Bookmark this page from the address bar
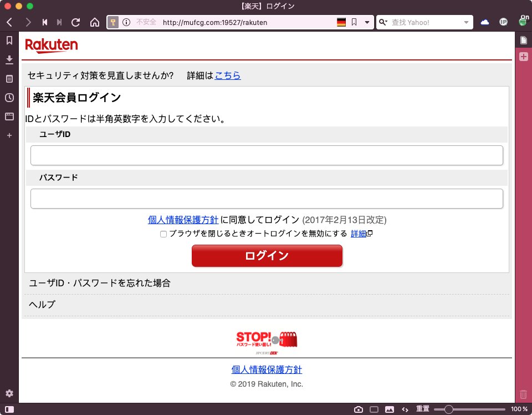This screenshot has width=532, height=415. (354, 22)
